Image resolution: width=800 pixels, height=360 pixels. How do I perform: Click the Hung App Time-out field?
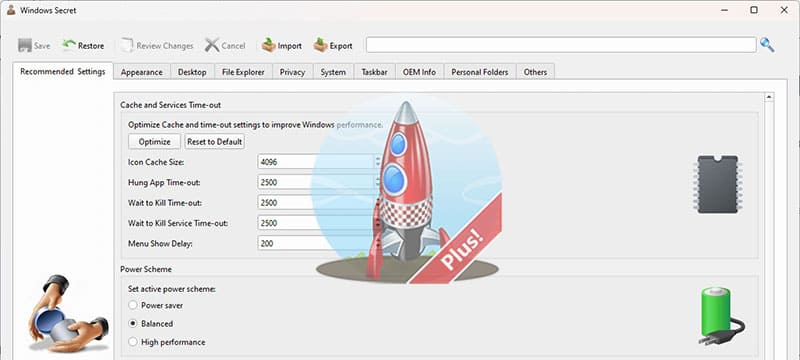320,183
